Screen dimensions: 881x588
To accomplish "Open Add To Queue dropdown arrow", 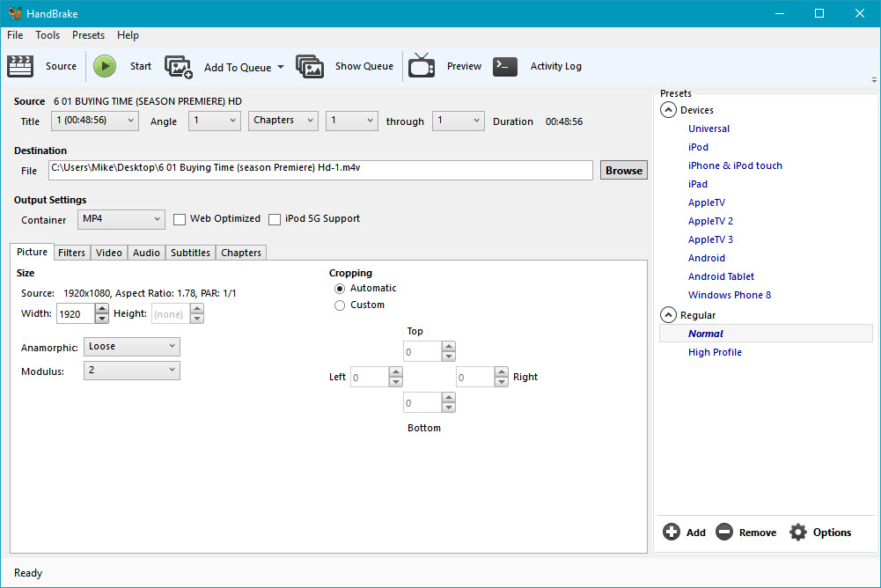I will click(x=281, y=67).
